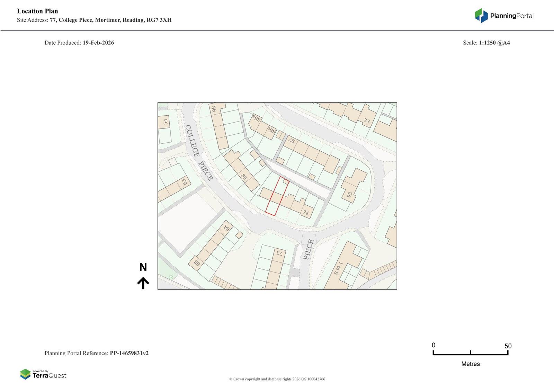Click the Location Plan heading
Image resolution: width=554 pixels, height=392 pixels.
click(x=37, y=11)
